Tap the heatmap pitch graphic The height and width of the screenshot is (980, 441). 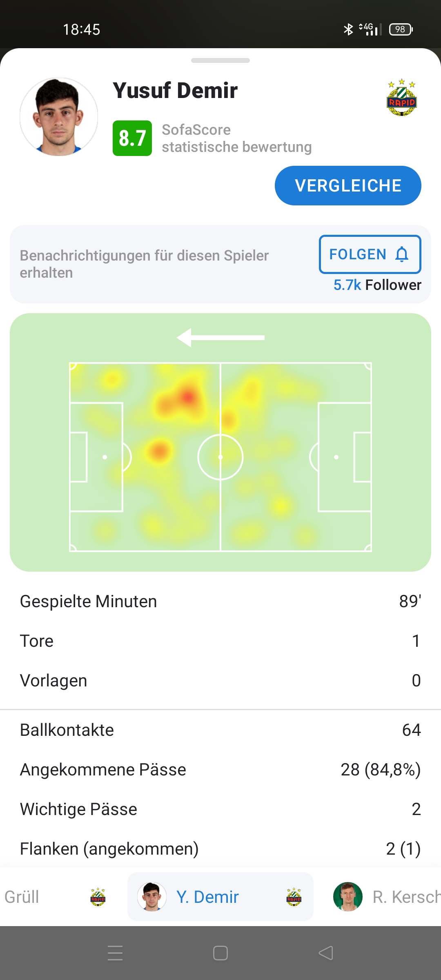pyautogui.click(x=220, y=457)
